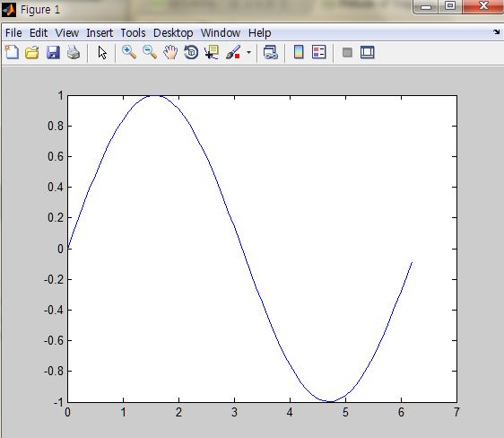Save the figure with the floppy disk icon
504x438 pixels.
pos(53,52)
